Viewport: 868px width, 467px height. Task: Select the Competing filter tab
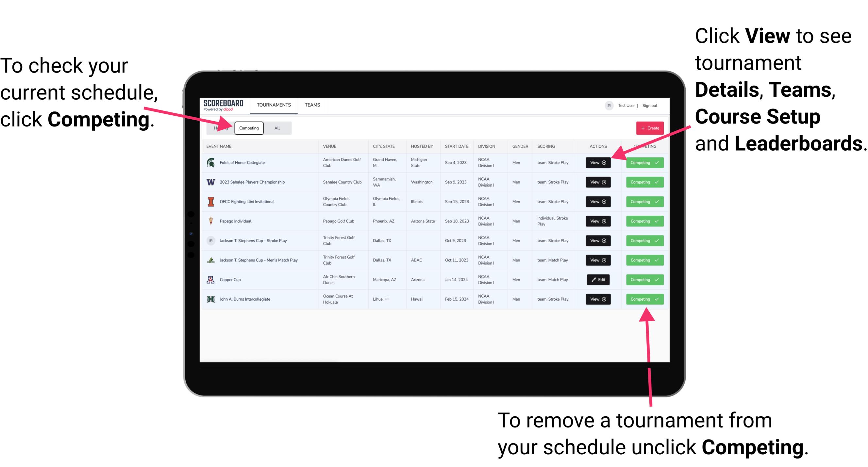click(249, 128)
